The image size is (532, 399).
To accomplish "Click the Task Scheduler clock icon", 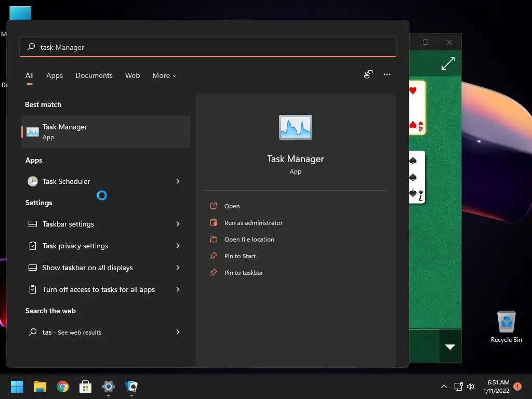I will click(x=33, y=181).
